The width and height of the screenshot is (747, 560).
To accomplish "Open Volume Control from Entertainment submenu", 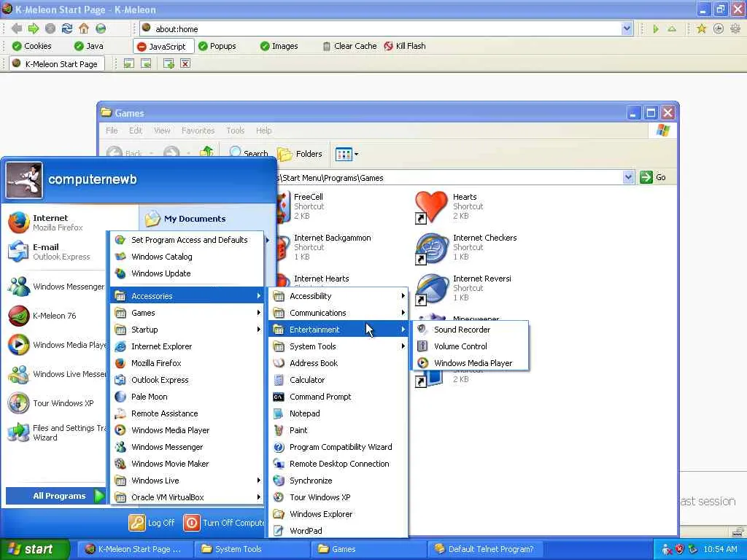I will 471,346.
